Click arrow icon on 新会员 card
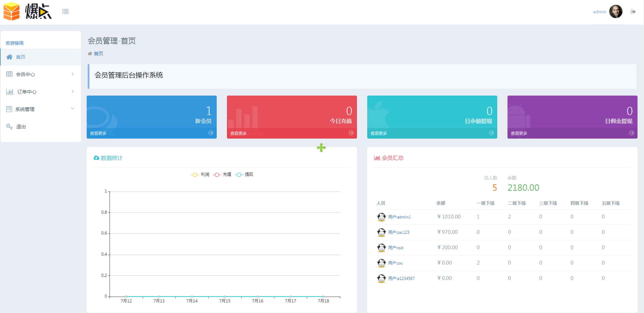Image resolution: width=644 pixels, height=313 pixels. pos(211,133)
